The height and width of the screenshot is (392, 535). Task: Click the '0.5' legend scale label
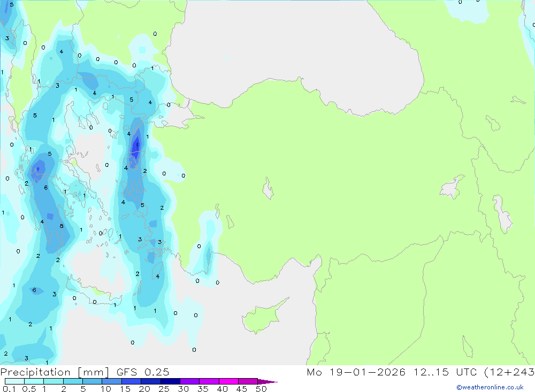pyautogui.click(x=29, y=389)
